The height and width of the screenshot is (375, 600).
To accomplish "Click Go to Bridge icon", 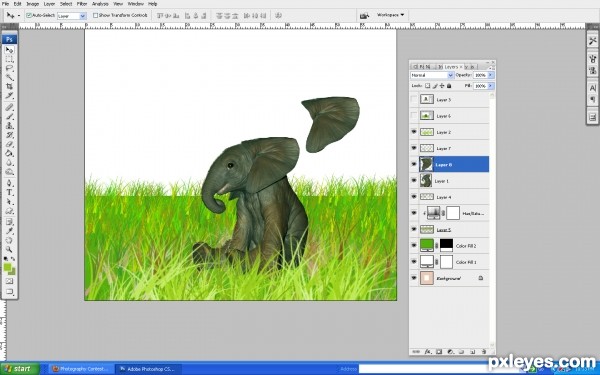I will 364,15.
